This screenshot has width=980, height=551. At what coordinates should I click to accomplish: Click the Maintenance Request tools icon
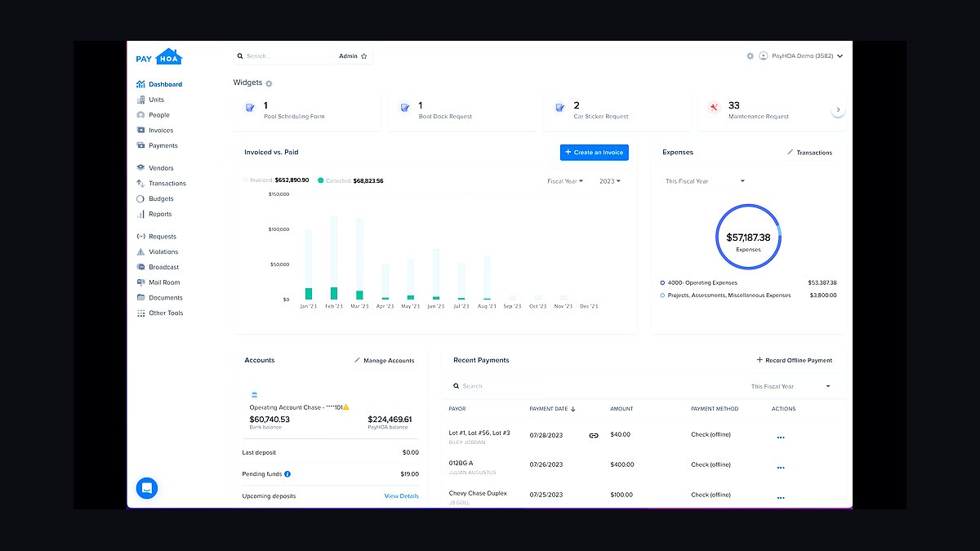click(x=714, y=107)
